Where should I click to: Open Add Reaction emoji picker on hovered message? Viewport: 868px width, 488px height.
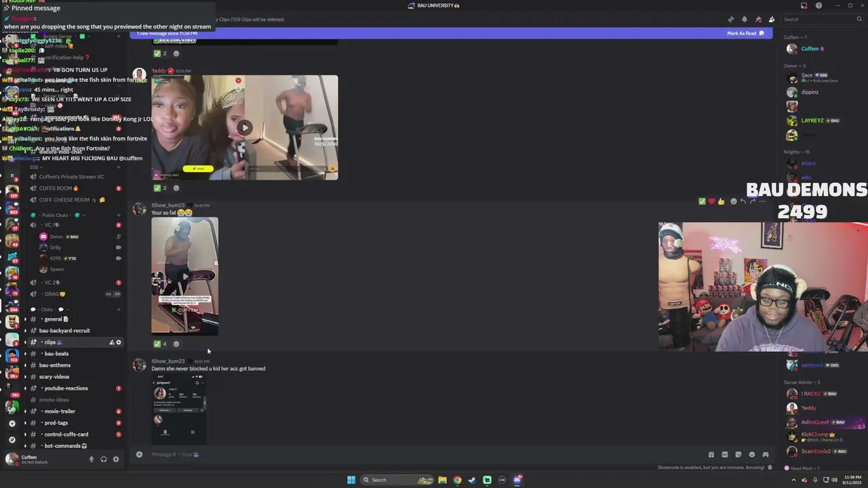point(733,201)
